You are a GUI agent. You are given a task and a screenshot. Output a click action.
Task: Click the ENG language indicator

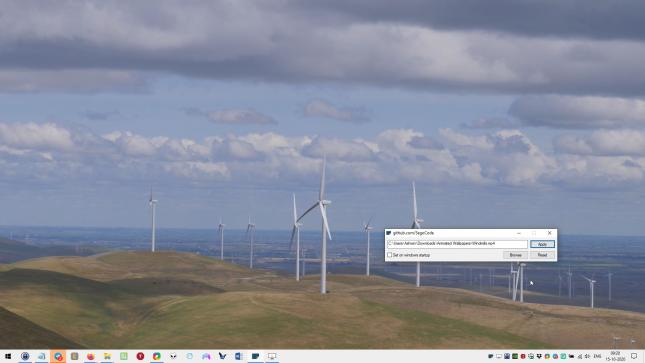[597, 356]
